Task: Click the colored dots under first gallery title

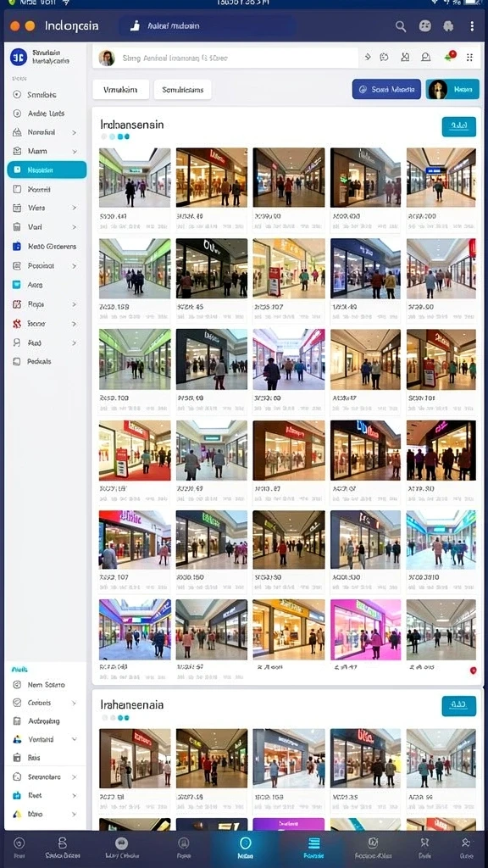Action: 115,136
